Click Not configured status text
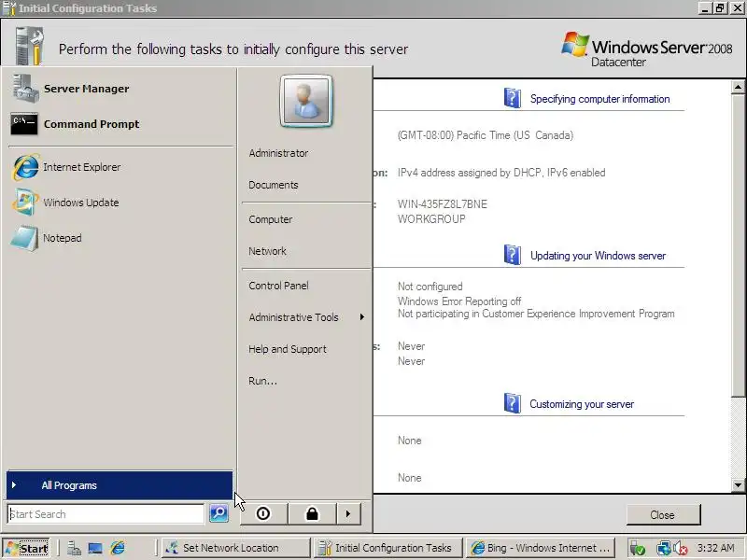Viewport: 747px width, 560px height. pyautogui.click(x=430, y=287)
